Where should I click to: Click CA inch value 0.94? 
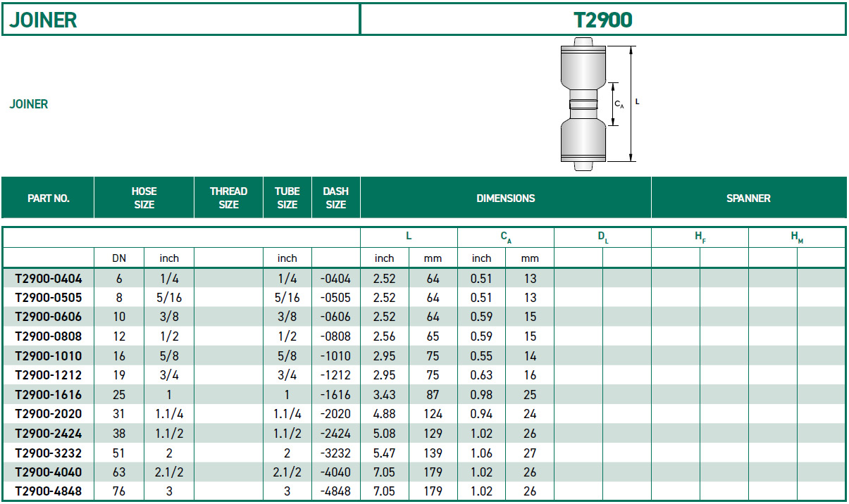tap(481, 414)
